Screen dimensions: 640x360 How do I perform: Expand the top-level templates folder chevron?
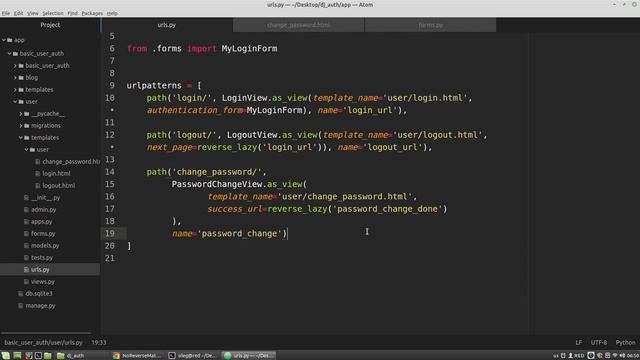tap(15, 89)
